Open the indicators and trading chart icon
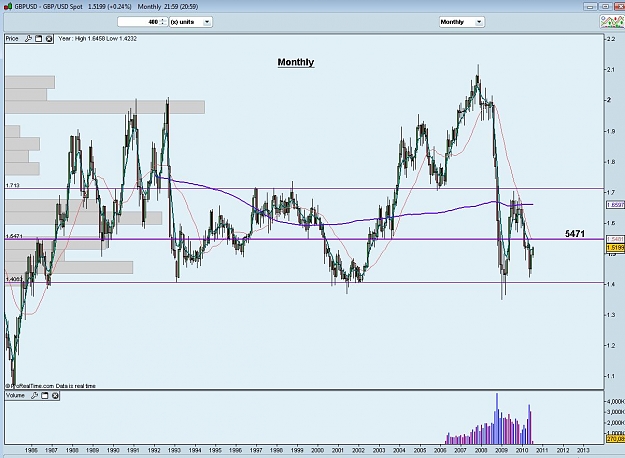The image size is (625, 458). point(612,22)
